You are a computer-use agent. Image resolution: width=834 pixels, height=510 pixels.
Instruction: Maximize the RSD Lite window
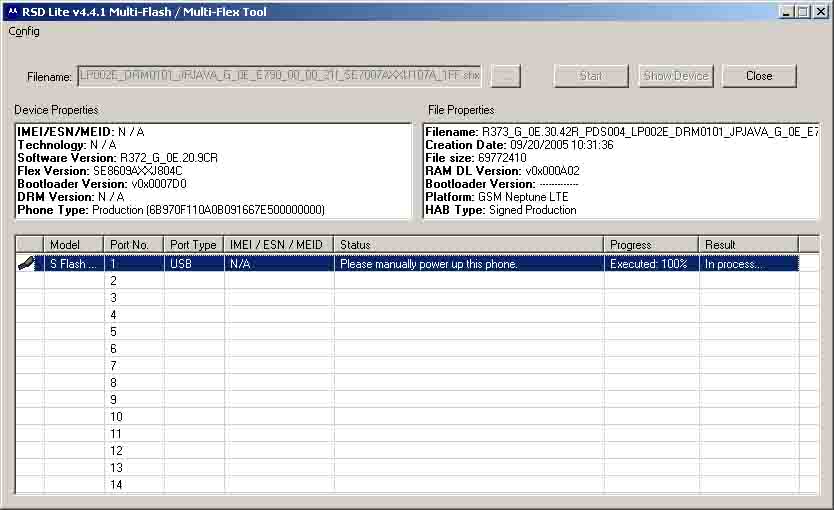click(803, 12)
